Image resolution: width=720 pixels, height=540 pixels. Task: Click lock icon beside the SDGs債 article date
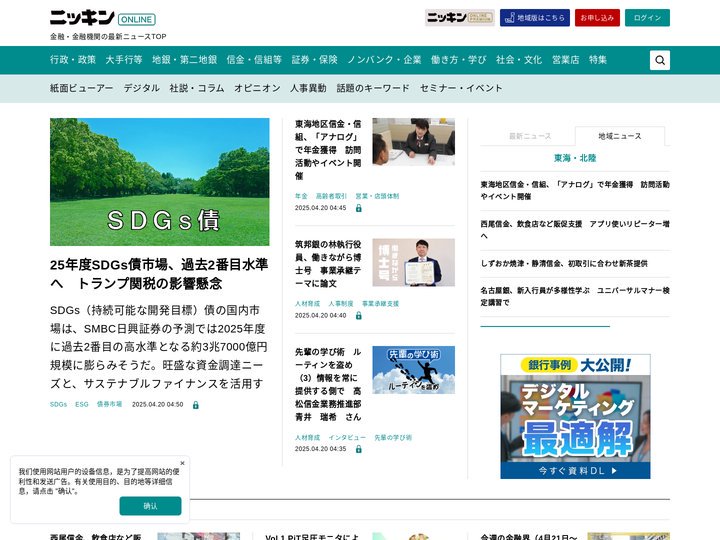pyautogui.click(x=196, y=405)
